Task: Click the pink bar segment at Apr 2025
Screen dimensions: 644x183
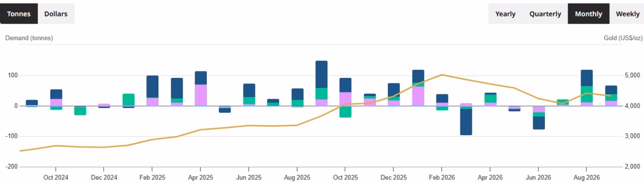Action: click(201, 95)
